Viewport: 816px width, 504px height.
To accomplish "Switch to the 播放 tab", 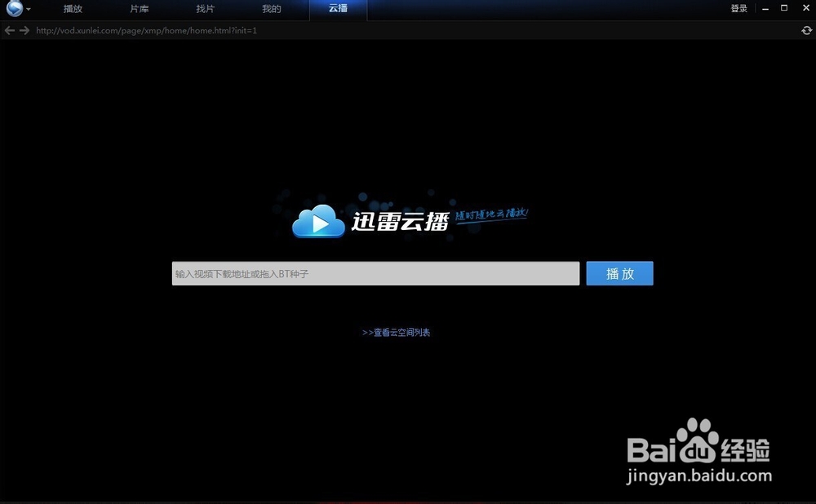I will pos(73,9).
